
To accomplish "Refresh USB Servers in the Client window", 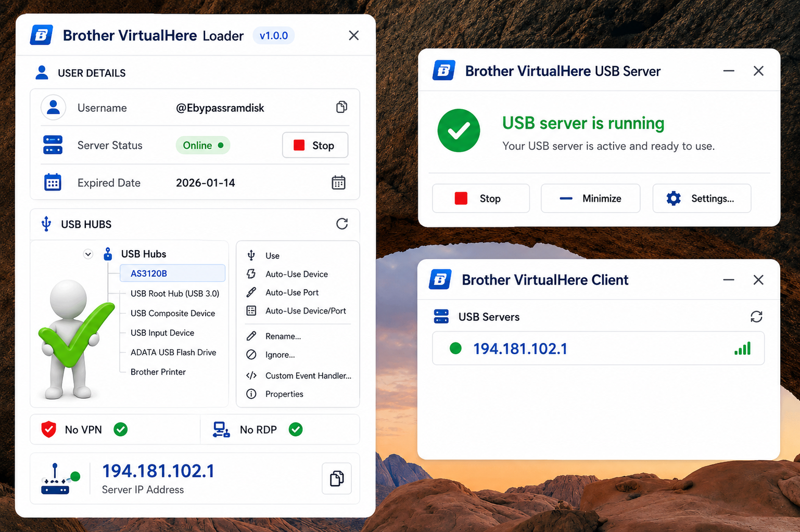I will 756,317.
